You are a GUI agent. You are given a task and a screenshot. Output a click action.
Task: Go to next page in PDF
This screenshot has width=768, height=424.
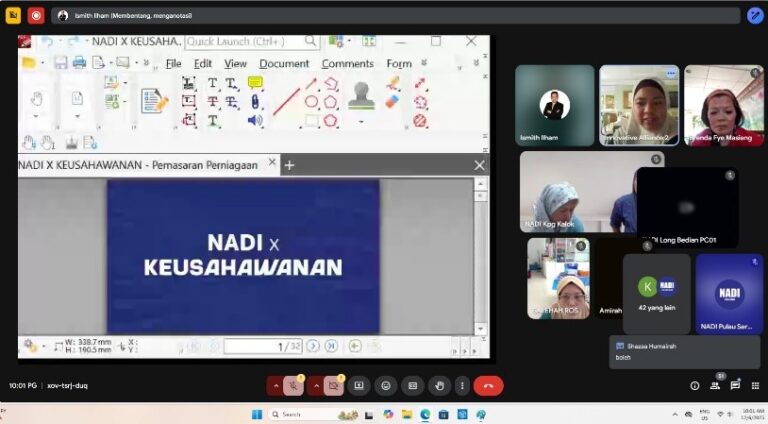tap(312, 346)
